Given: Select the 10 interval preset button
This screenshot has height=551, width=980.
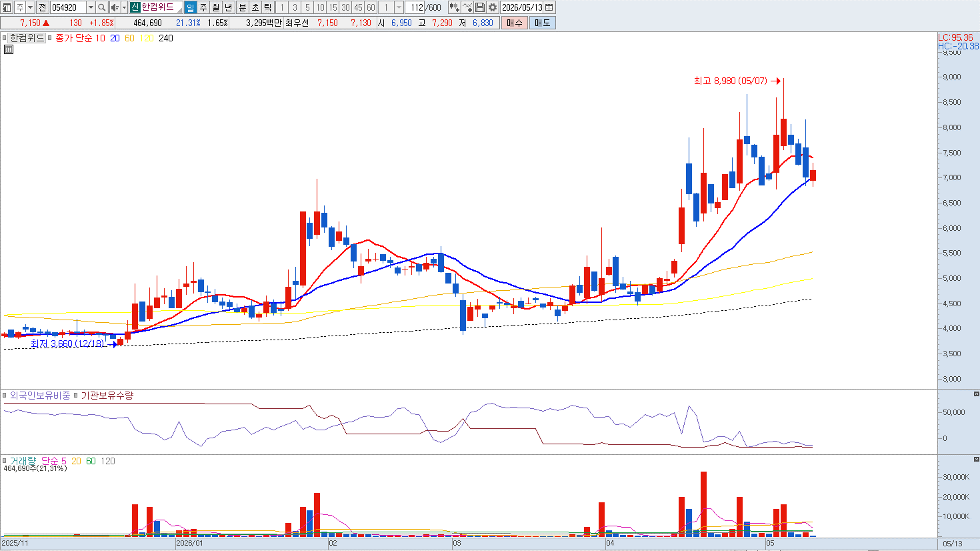Looking at the screenshot, I should 320,7.
